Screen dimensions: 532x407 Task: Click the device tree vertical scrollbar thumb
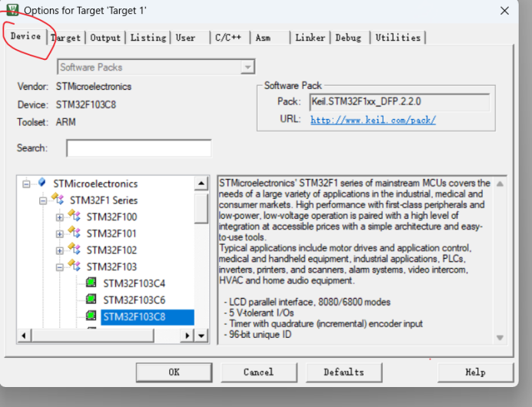tap(201, 207)
